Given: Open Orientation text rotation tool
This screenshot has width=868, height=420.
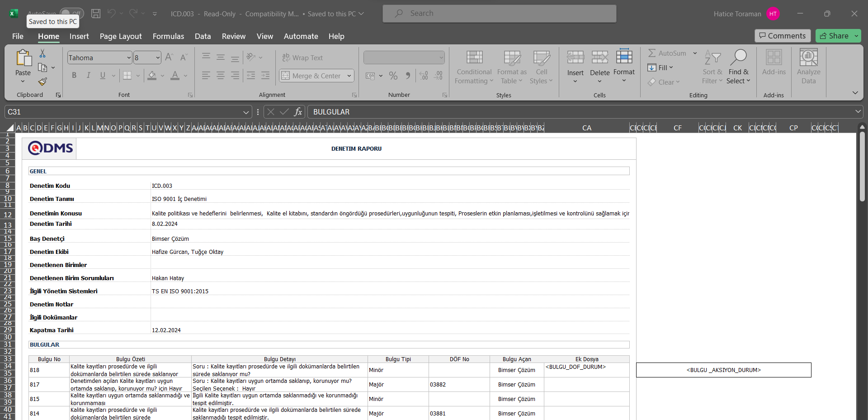Looking at the screenshot, I should pyautogui.click(x=251, y=57).
